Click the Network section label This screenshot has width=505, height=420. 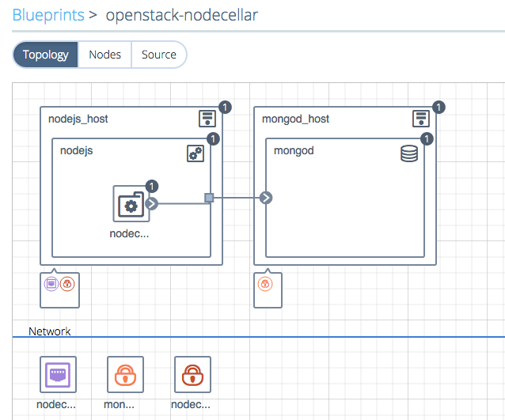(x=49, y=331)
